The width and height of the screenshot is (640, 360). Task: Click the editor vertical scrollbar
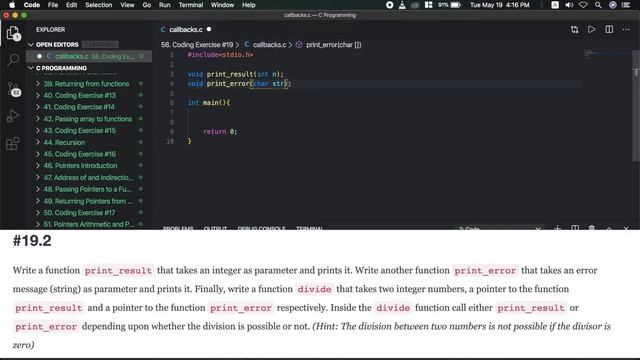click(636, 106)
